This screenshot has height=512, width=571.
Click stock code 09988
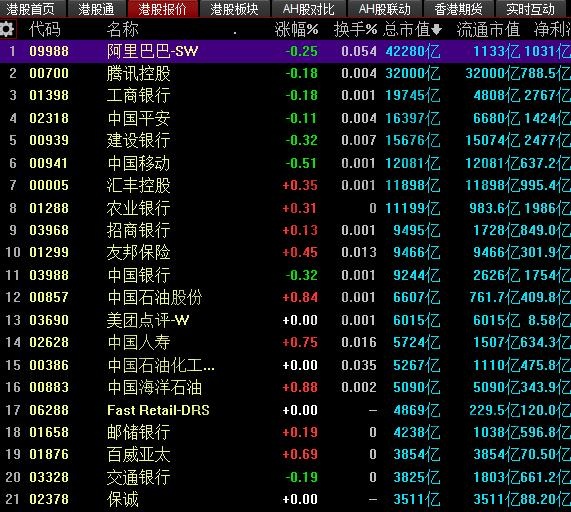[x=49, y=51]
